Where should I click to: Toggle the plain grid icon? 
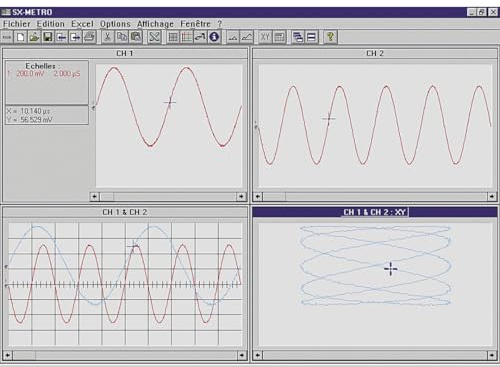click(173, 37)
